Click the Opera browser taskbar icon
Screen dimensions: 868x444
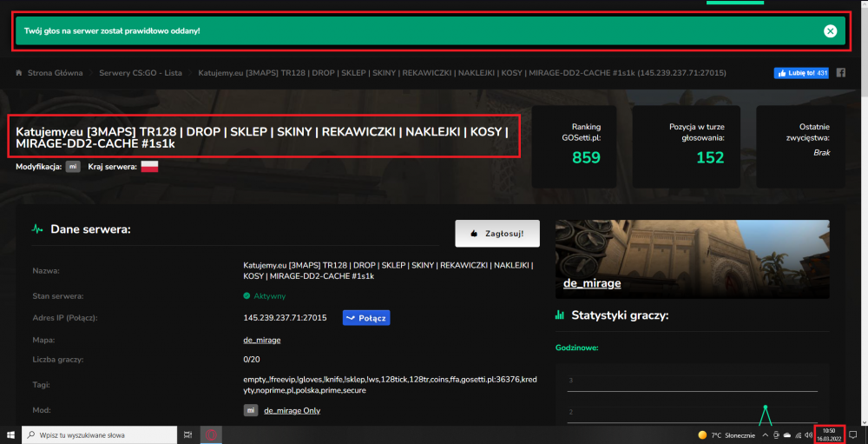(210, 435)
